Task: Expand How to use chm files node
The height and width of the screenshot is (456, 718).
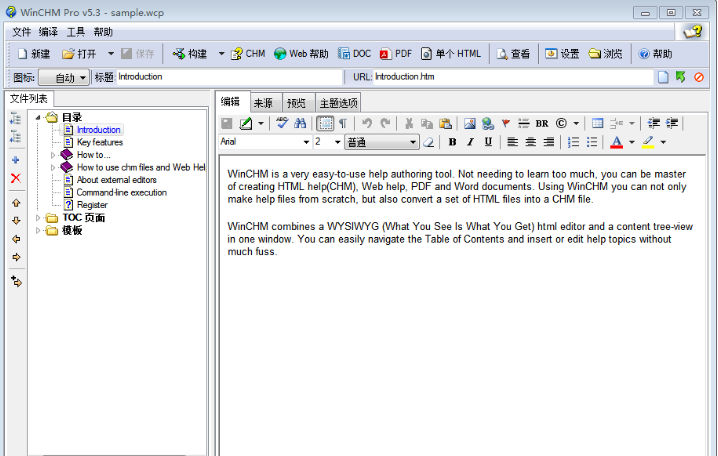Action: [53, 168]
